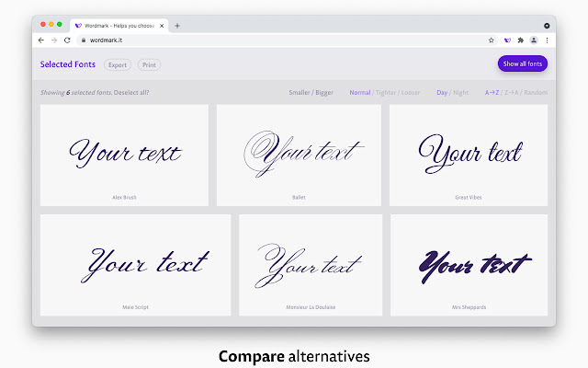The width and height of the screenshot is (588, 368).
Task: Click the forward navigation arrow
Action: 54,40
